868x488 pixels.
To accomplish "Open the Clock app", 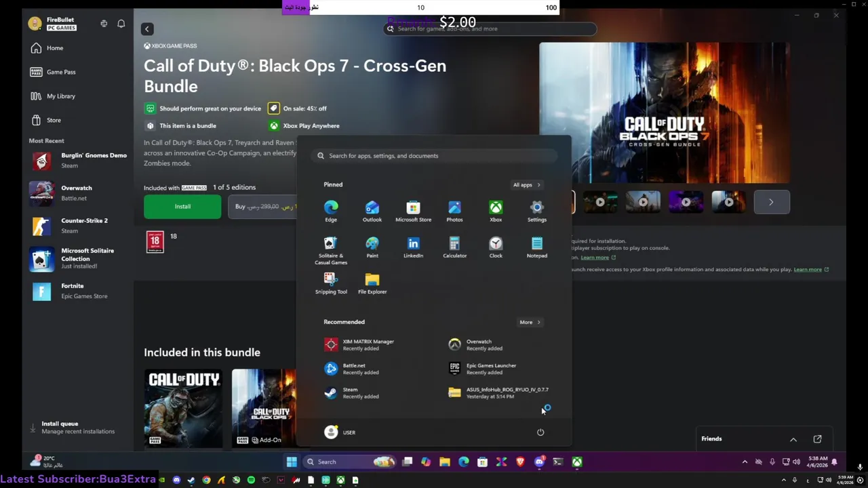I will (496, 247).
